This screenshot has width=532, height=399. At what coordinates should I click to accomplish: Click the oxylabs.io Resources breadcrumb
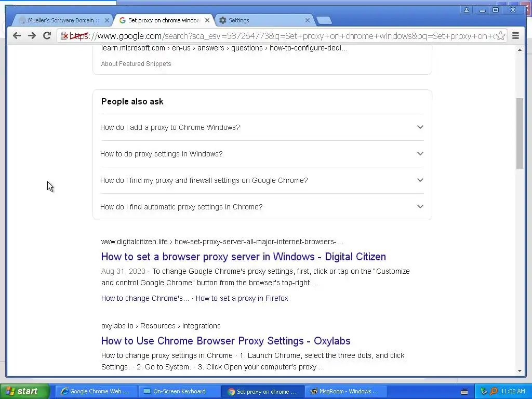click(x=161, y=326)
